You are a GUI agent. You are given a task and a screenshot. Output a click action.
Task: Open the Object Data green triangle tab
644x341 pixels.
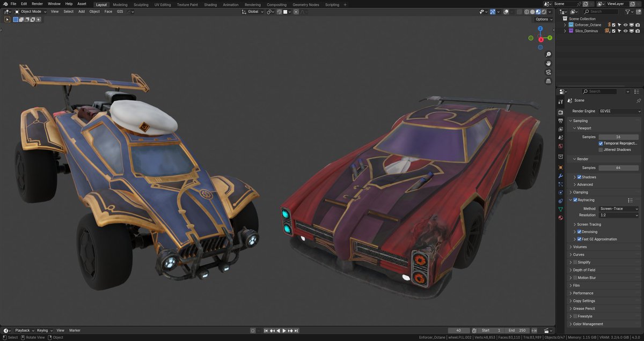[561, 209]
